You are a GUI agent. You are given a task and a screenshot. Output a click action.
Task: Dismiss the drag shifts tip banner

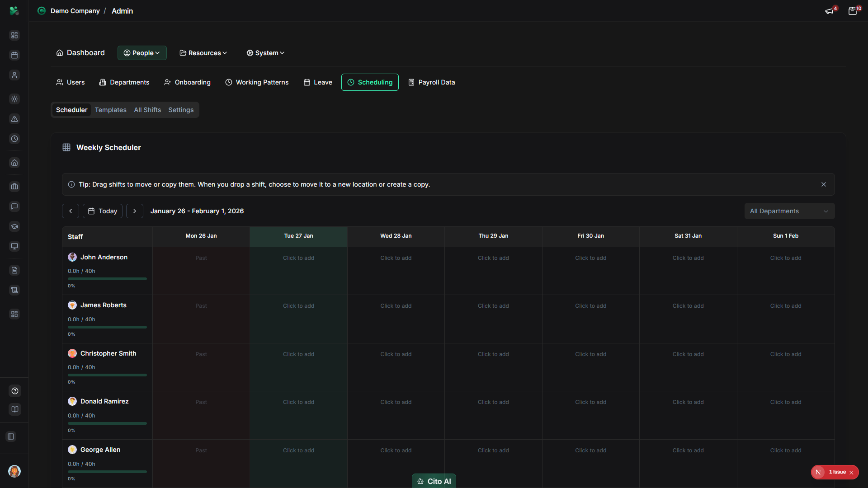[824, 184]
